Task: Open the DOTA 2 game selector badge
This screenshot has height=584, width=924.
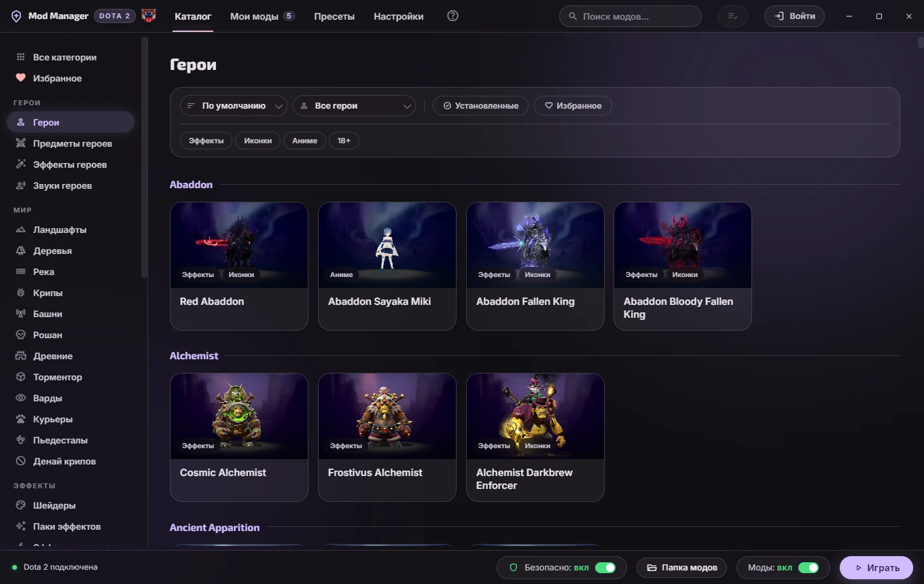Action: (115, 16)
